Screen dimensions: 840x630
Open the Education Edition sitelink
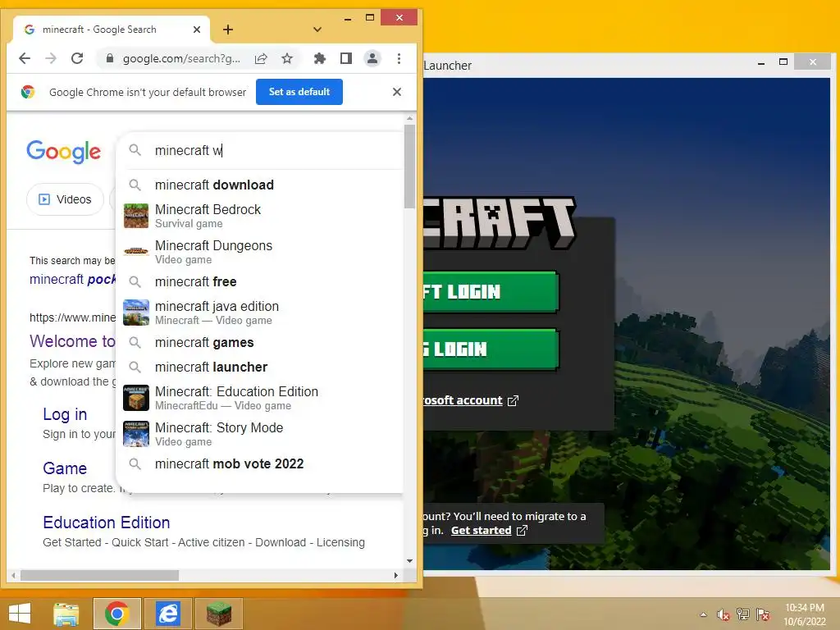click(x=107, y=523)
